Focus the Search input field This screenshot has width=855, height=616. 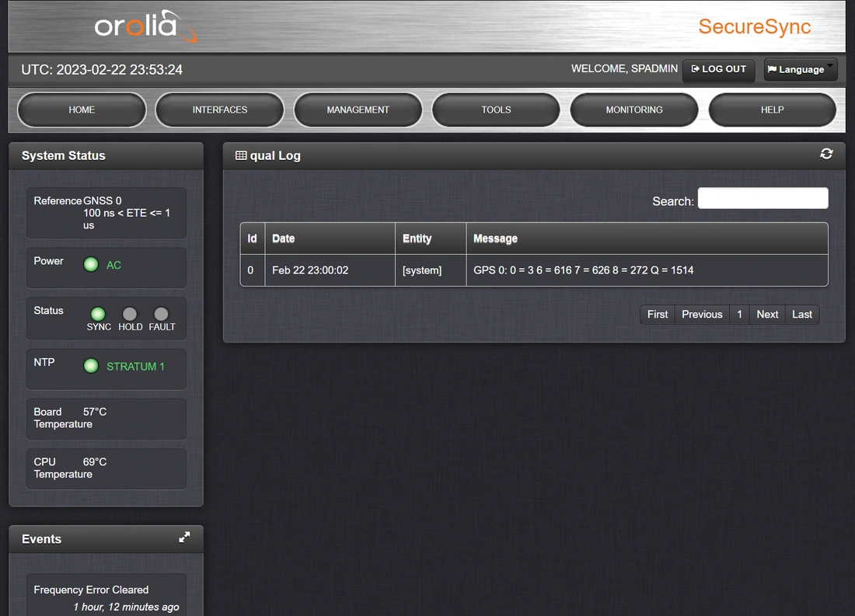tap(763, 198)
